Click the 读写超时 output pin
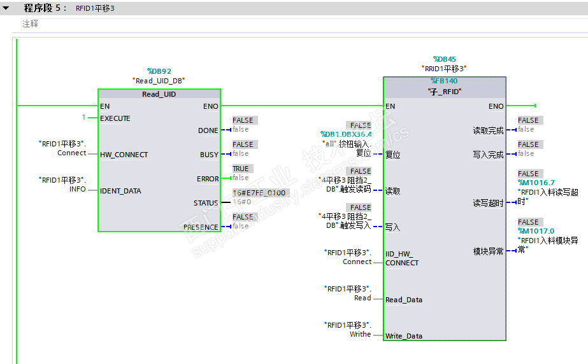588x364 pixels. pyautogui.click(x=488, y=204)
